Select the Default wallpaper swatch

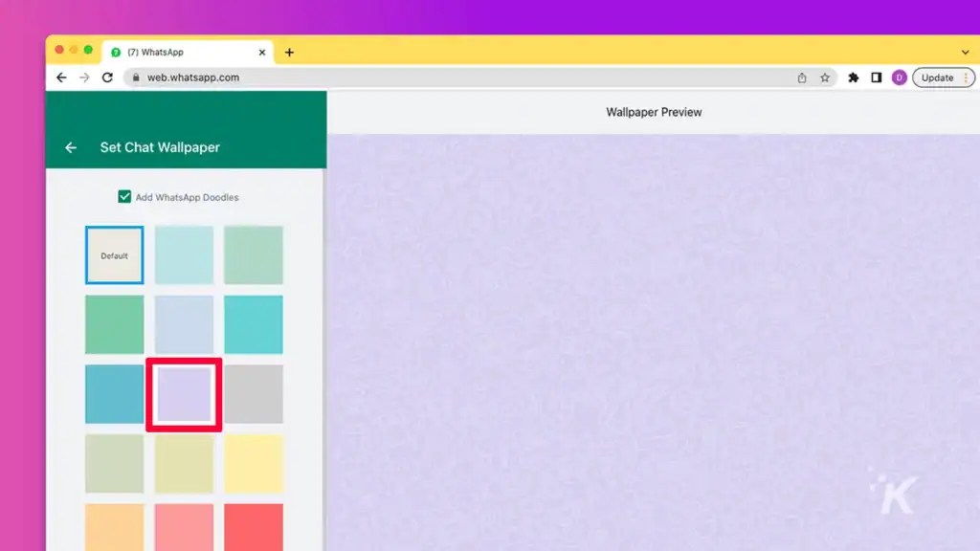114,254
